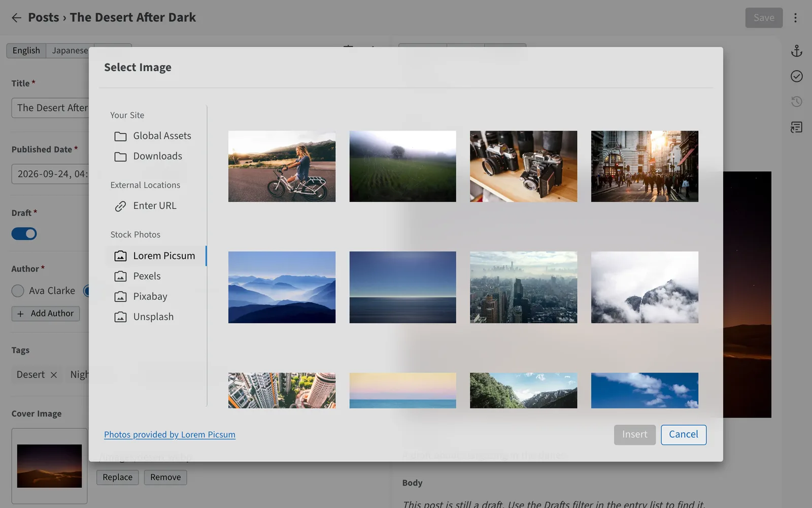Click the Downloads folder icon
The height and width of the screenshot is (508, 812).
(x=120, y=156)
